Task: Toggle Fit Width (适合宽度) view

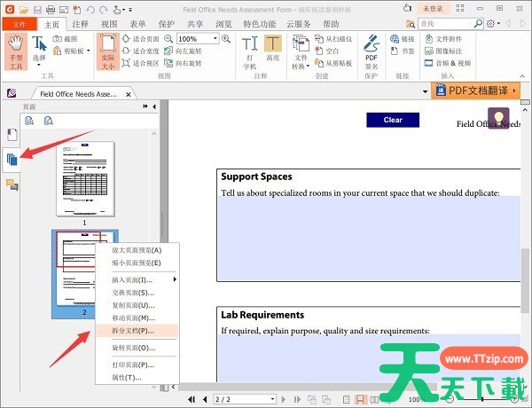Action: (140, 51)
